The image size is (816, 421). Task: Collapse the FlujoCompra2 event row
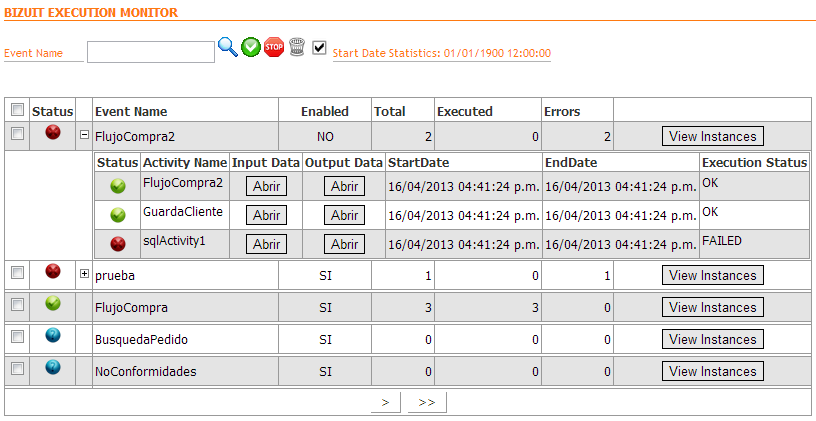[84, 135]
